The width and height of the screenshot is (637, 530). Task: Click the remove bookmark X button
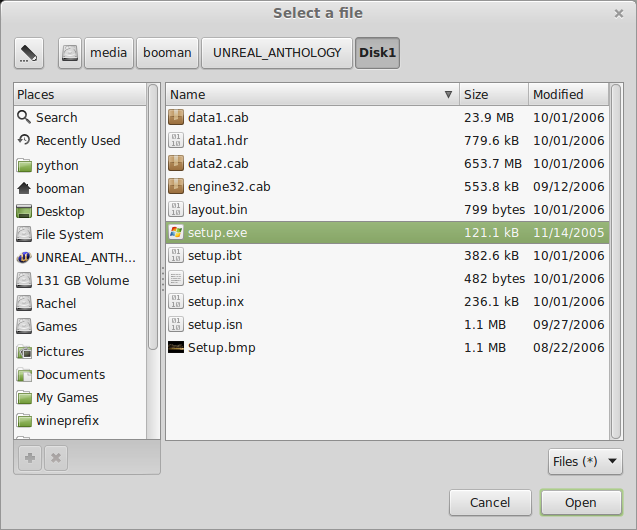pos(56,458)
